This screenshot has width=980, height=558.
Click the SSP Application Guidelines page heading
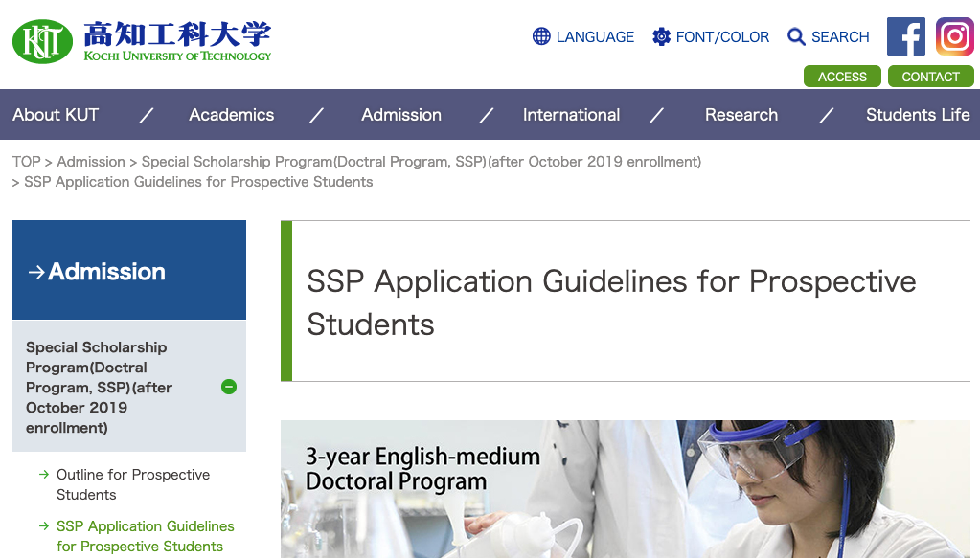click(611, 302)
